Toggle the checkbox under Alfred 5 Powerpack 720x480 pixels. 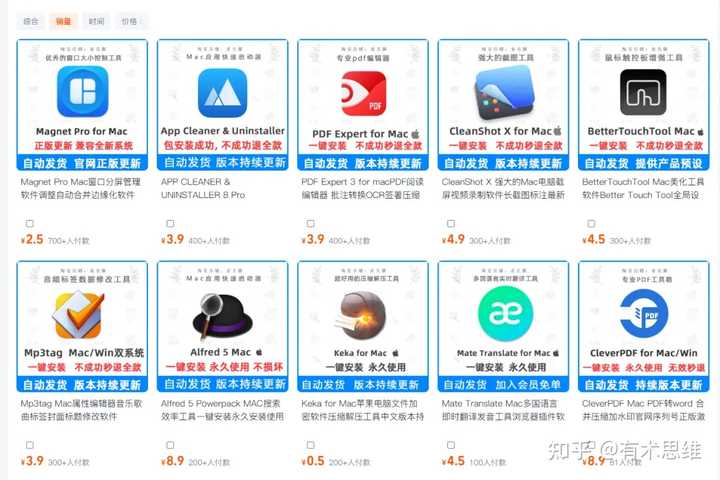pyautogui.click(x=170, y=445)
